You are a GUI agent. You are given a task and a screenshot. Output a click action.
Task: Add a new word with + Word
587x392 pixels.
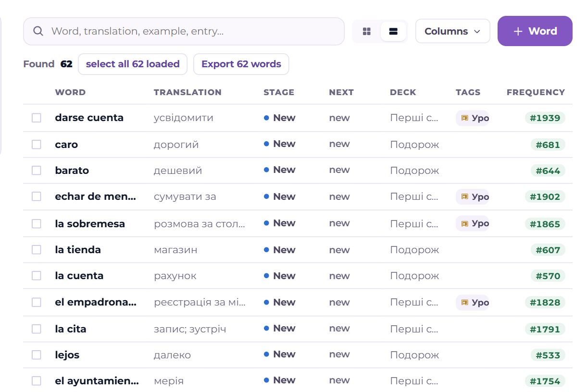(535, 31)
